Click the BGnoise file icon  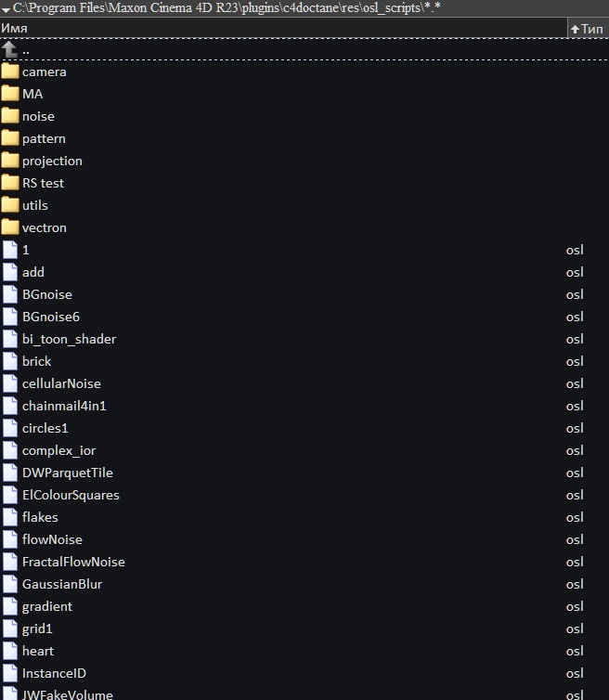click(x=10, y=294)
